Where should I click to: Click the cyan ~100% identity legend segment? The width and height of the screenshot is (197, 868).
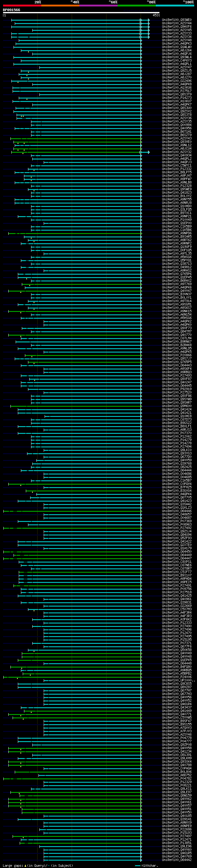[x=175, y=6]
